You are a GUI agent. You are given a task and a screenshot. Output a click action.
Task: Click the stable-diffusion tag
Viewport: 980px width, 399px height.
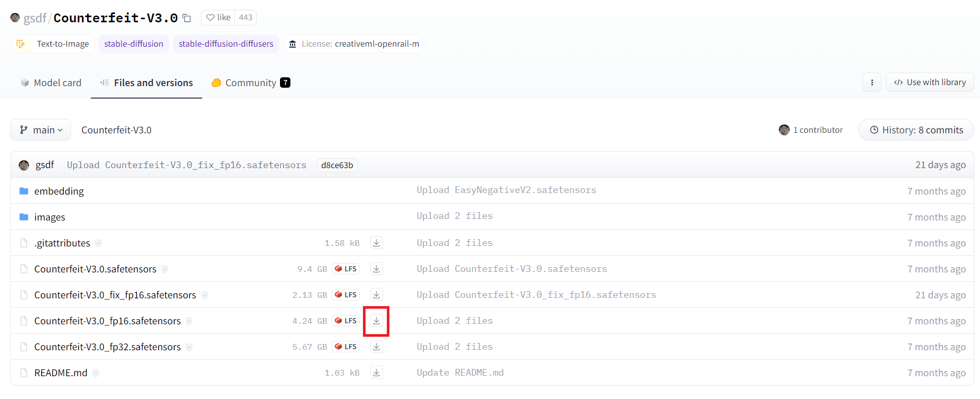(134, 44)
